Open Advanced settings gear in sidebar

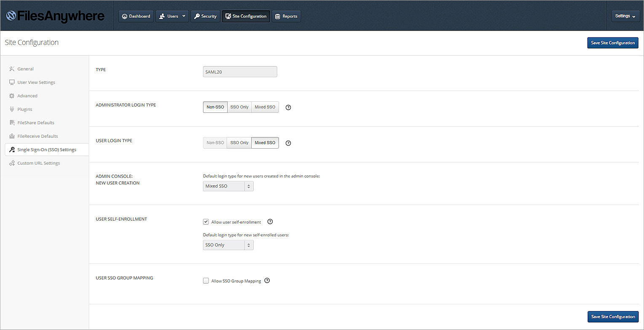coord(12,96)
